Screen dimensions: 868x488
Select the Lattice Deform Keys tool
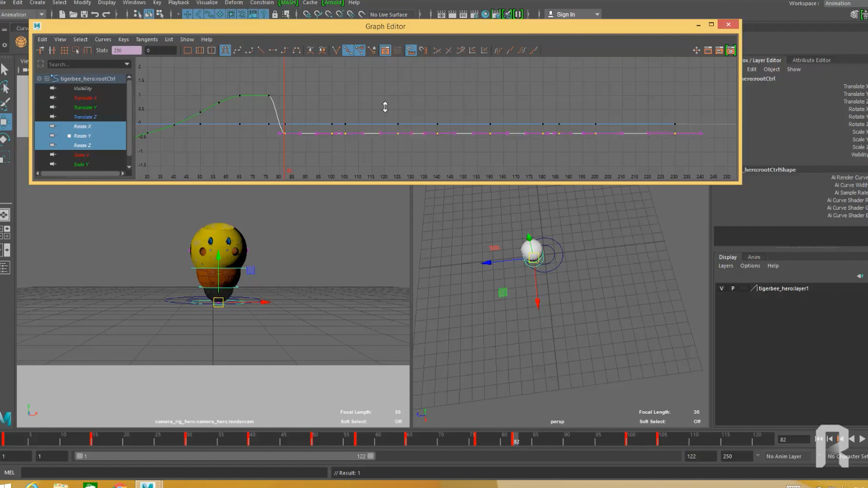(x=64, y=51)
